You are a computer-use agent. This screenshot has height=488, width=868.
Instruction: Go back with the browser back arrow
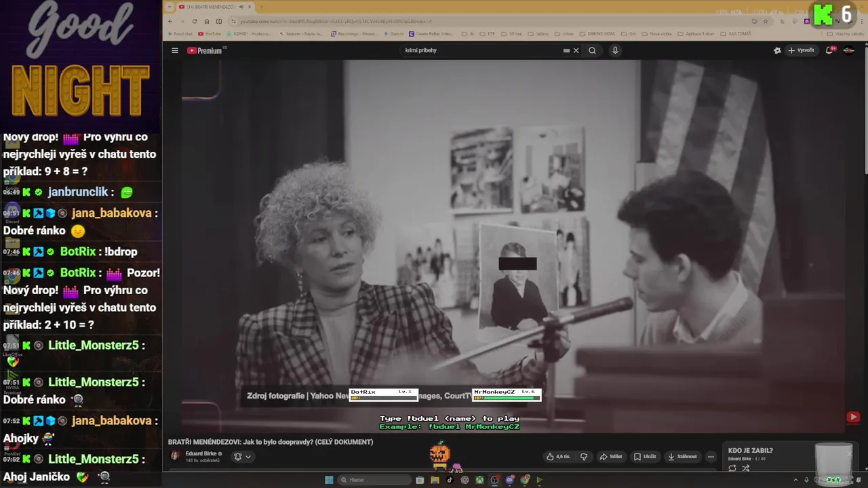[x=170, y=21]
